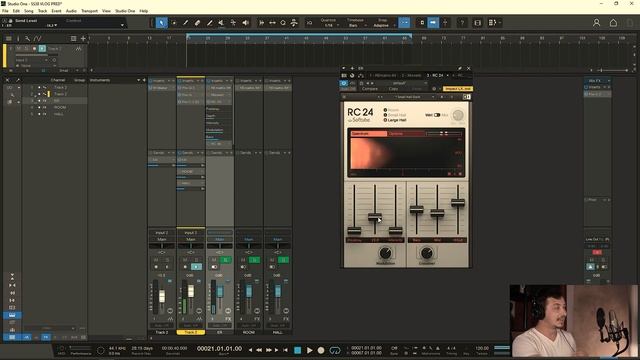Image resolution: width=640 pixels, height=360 pixels.
Task: Start playback with the Play button
Action: click(309, 350)
